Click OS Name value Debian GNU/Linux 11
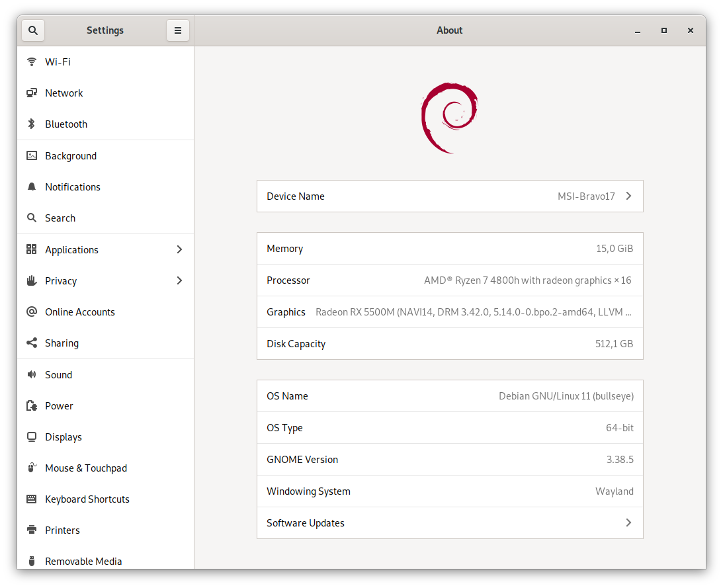 [x=566, y=396]
